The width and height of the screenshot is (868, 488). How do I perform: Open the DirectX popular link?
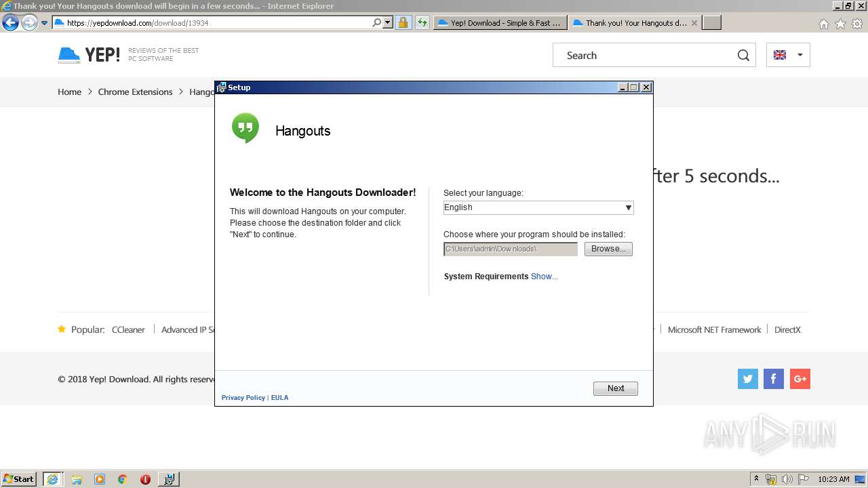pos(787,330)
